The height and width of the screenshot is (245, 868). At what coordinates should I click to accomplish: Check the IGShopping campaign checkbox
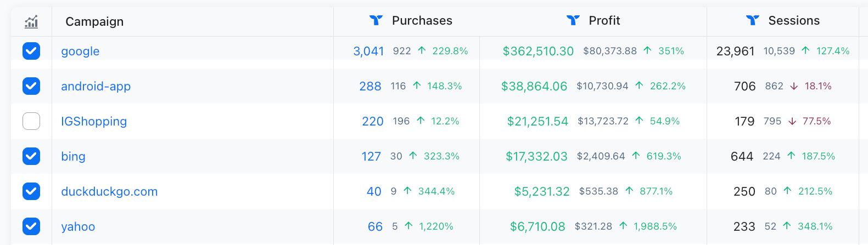pos(31,121)
